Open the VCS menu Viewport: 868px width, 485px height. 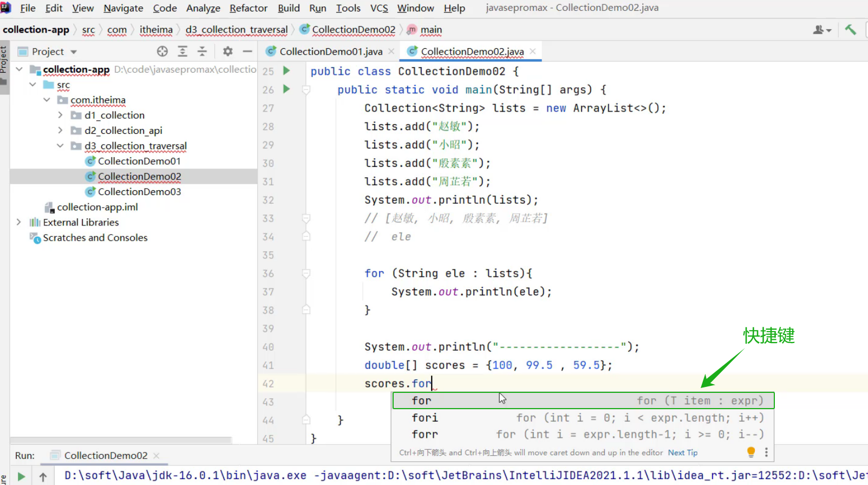pos(379,8)
